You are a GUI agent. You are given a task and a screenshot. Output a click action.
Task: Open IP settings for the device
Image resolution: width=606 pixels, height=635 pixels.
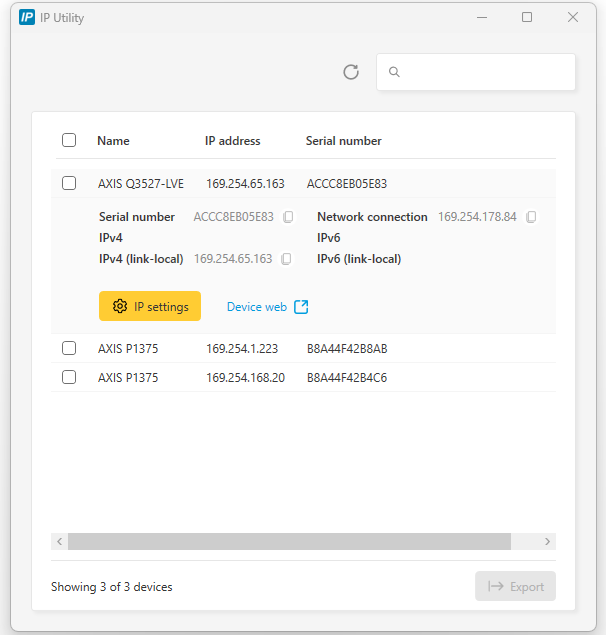150,306
